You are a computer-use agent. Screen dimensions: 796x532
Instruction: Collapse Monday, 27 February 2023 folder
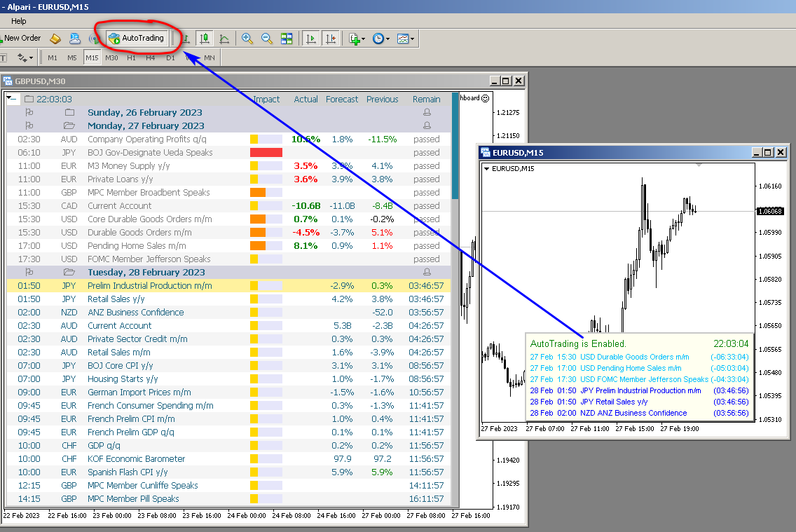coord(69,125)
